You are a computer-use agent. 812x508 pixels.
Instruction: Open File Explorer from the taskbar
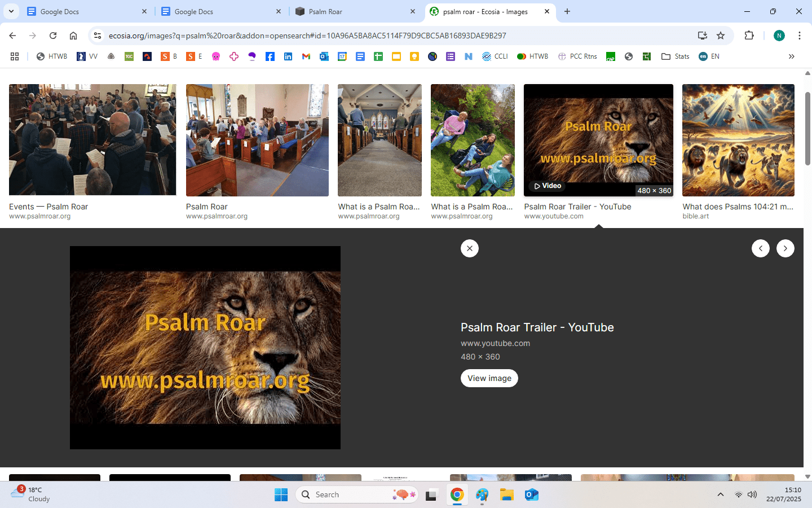click(506, 495)
